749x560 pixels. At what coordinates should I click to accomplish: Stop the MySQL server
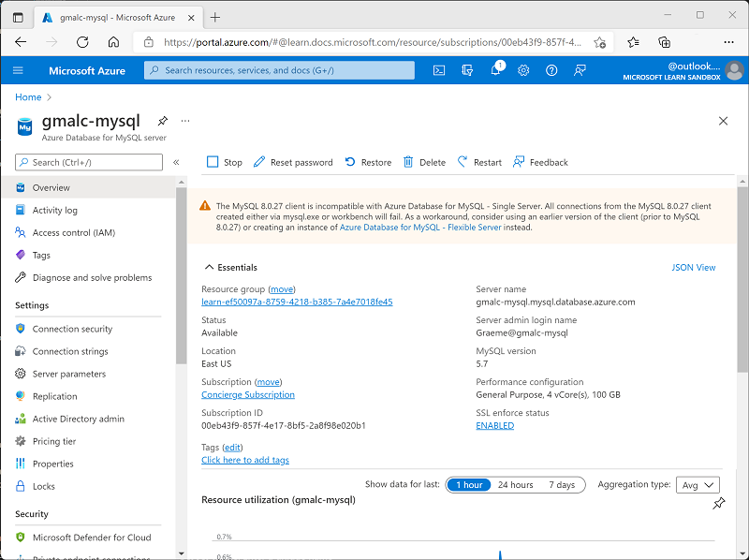[225, 162]
